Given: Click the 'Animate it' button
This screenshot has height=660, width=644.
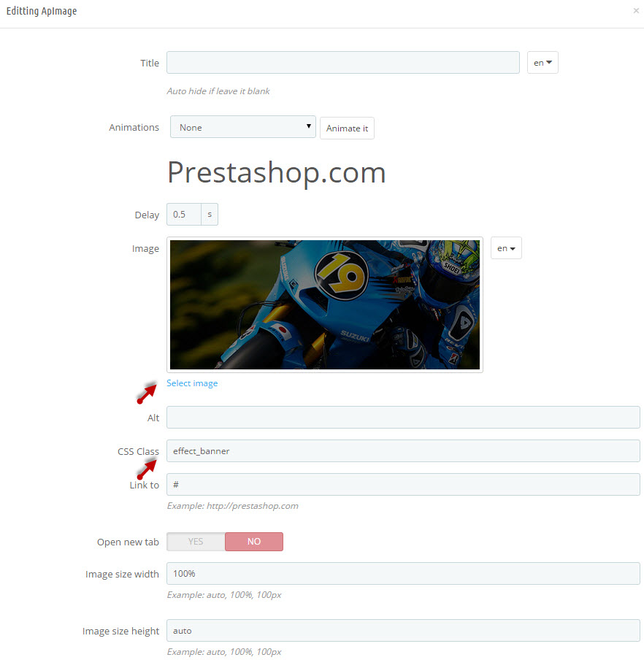Looking at the screenshot, I should click(347, 128).
